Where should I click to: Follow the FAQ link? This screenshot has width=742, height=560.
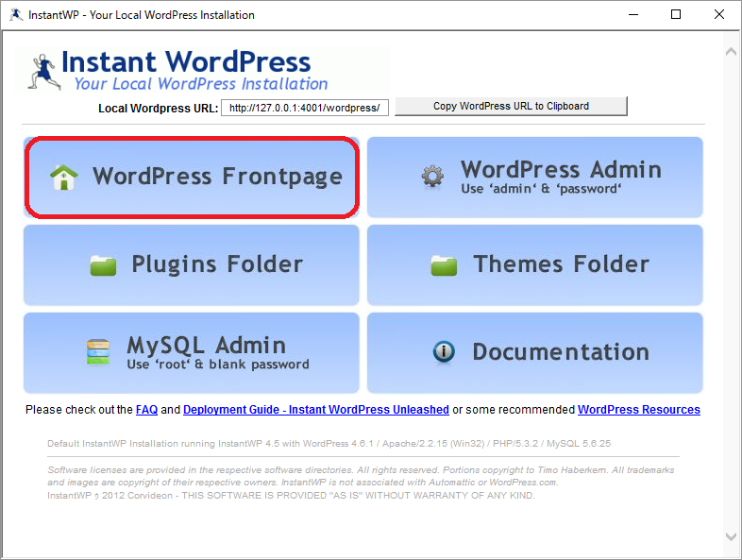(146, 410)
